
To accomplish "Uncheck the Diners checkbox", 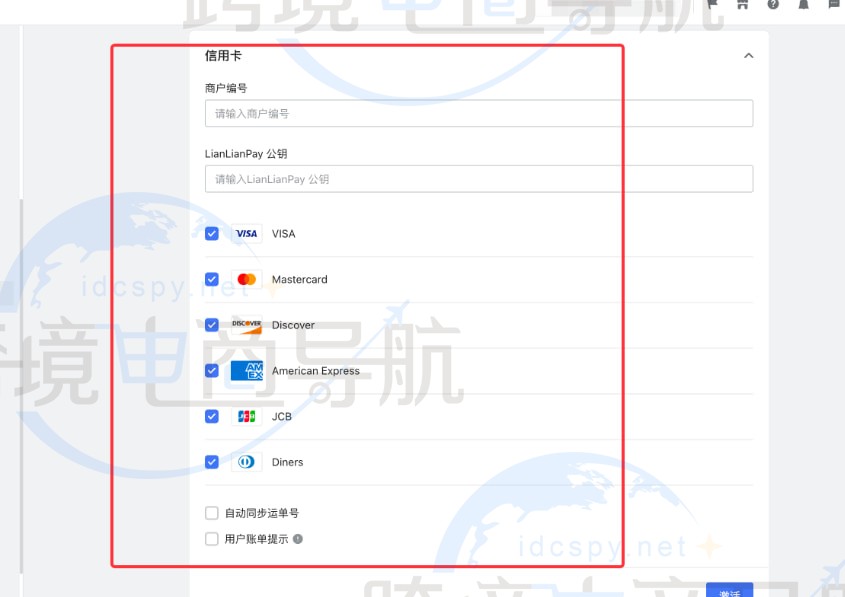I will pyautogui.click(x=211, y=462).
